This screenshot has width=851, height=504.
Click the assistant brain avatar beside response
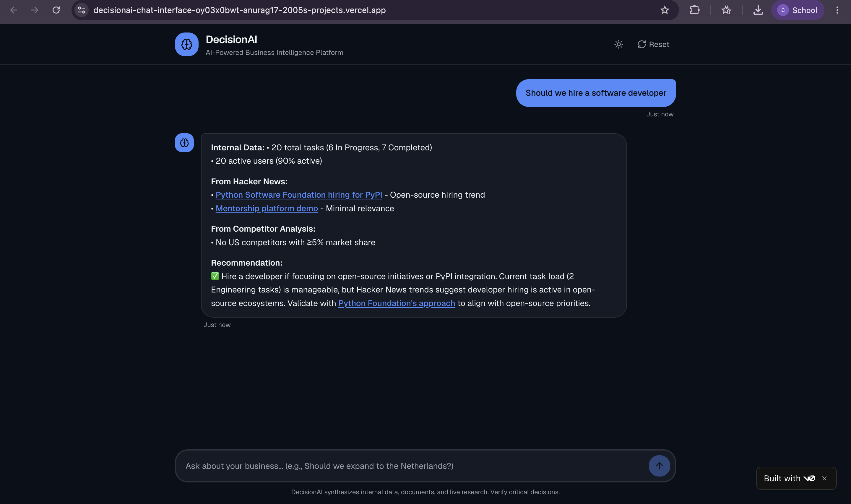pyautogui.click(x=184, y=143)
